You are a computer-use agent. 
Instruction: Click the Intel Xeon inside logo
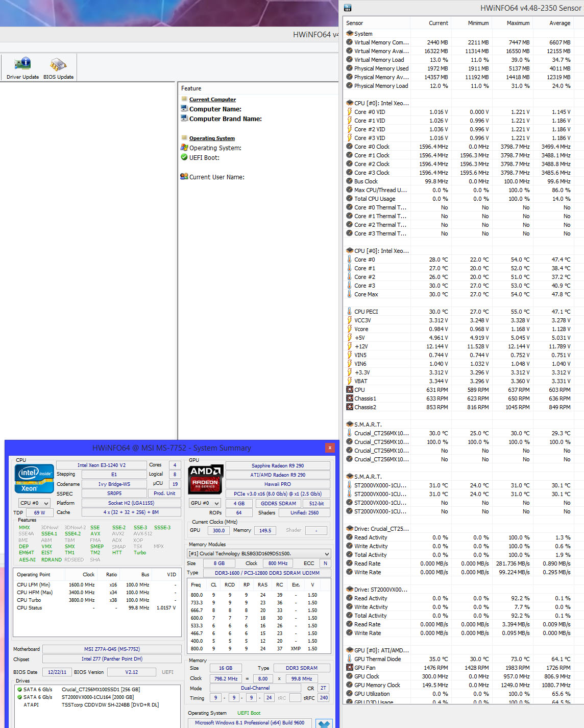point(34,479)
